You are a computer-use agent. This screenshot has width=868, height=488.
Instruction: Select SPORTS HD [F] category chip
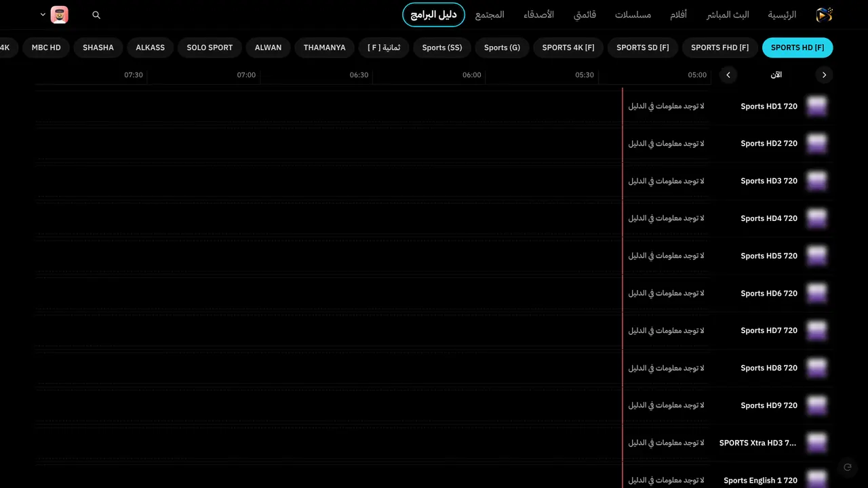[x=797, y=47]
